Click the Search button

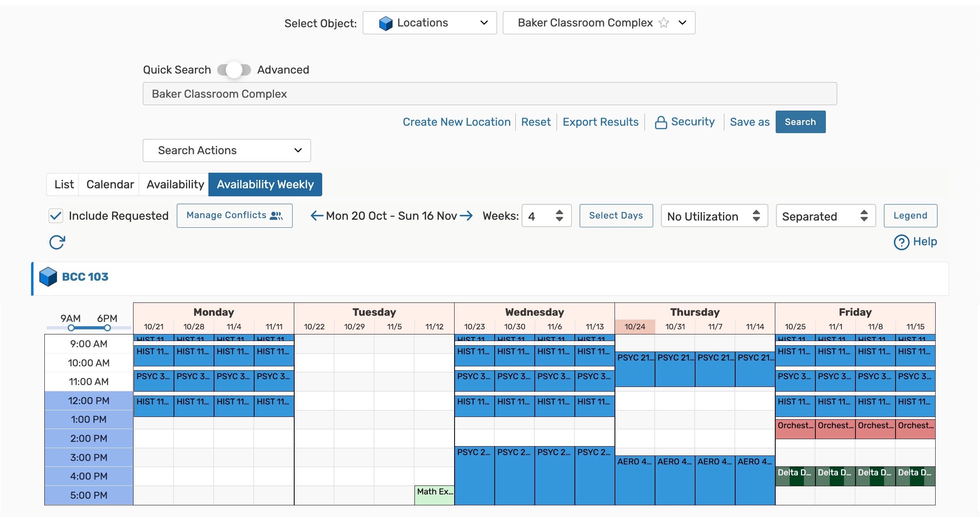click(x=800, y=121)
